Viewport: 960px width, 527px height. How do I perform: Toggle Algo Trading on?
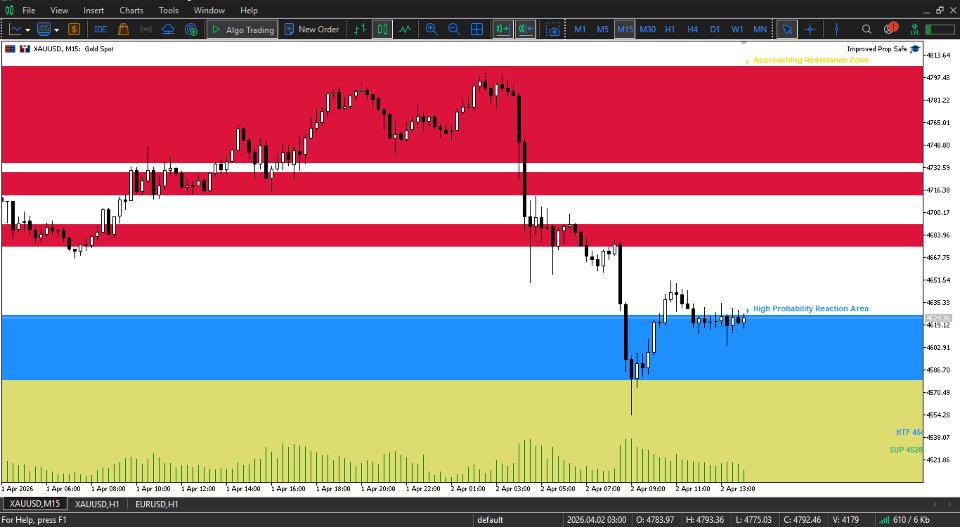click(x=242, y=29)
